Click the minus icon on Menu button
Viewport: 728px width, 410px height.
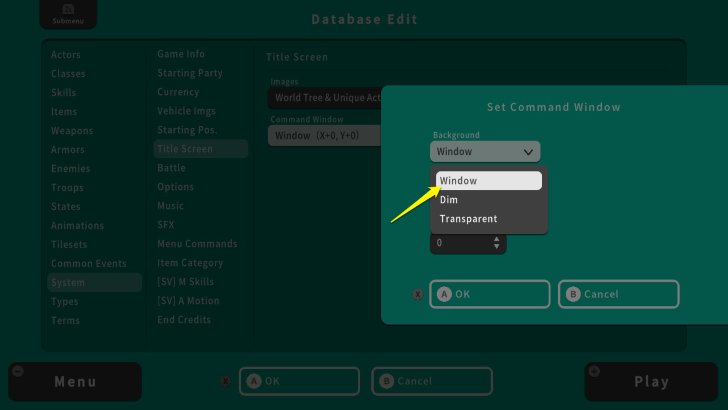point(17,371)
